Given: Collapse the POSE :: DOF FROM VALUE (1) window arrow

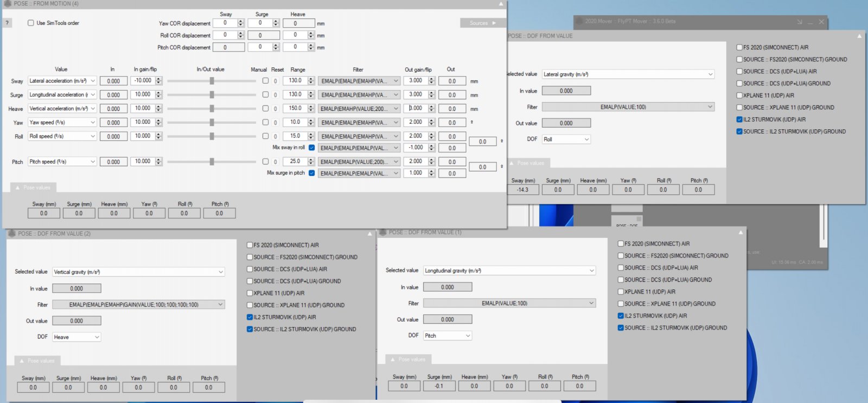Looking at the screenshot, I should [741, 233].
